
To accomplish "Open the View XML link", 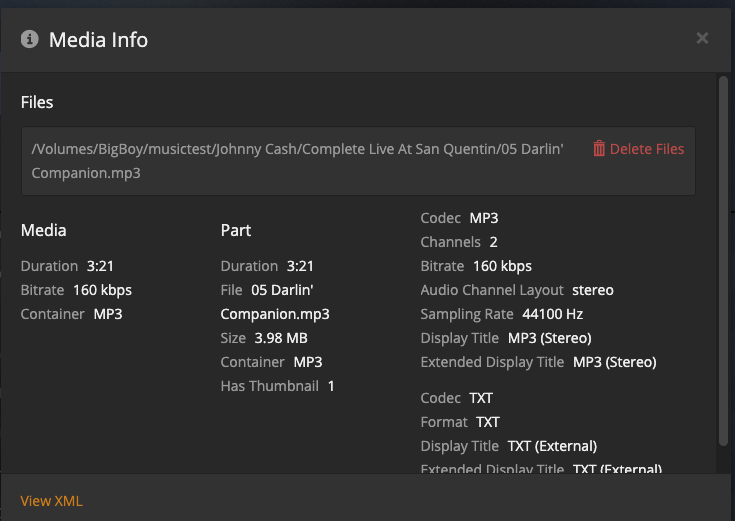I will (51, 501).
